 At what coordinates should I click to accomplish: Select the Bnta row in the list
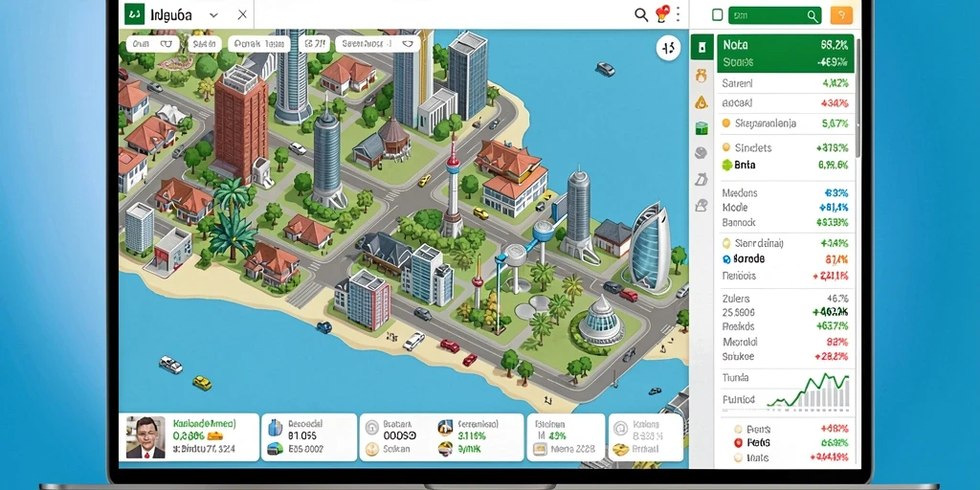(785, 165)
